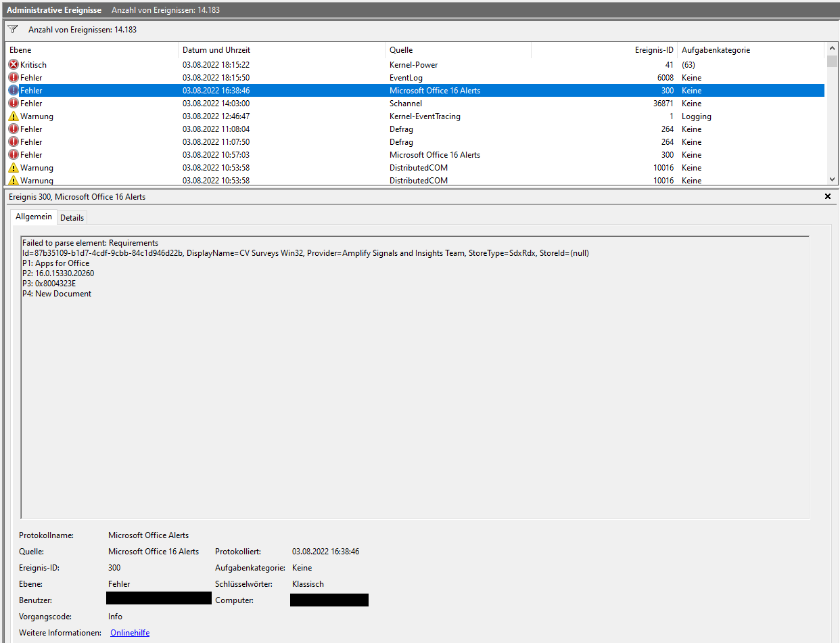
Task: Click the Protokollname value Microsoft Office Alerts
Action: [x=148, y=535]
